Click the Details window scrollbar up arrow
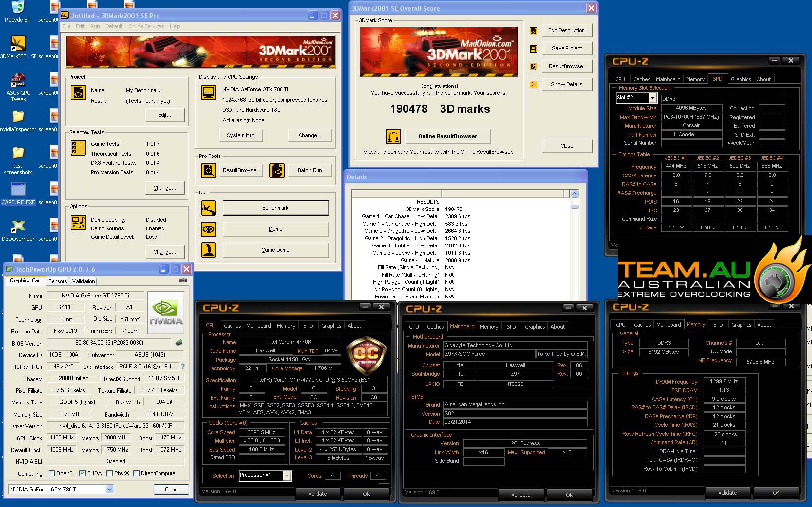The width and height of the screenshot is (812, 507). point(574,194)
